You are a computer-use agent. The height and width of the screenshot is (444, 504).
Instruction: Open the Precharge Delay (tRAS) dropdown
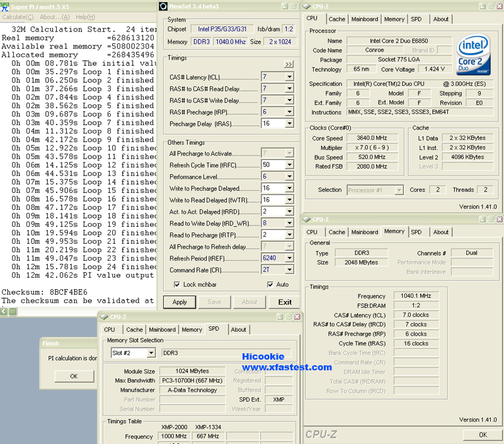[290, 123]
